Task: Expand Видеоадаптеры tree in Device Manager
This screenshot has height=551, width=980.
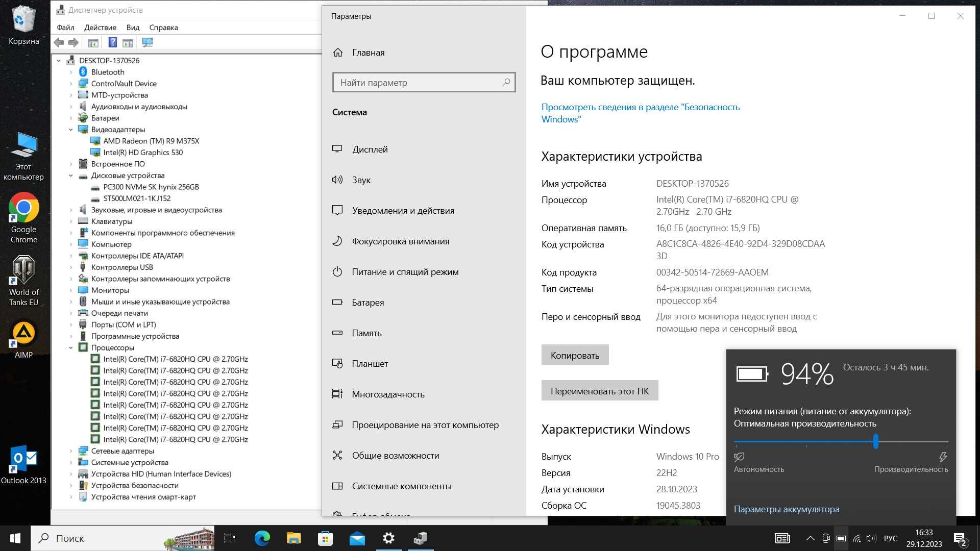Action: click(72, 129)
